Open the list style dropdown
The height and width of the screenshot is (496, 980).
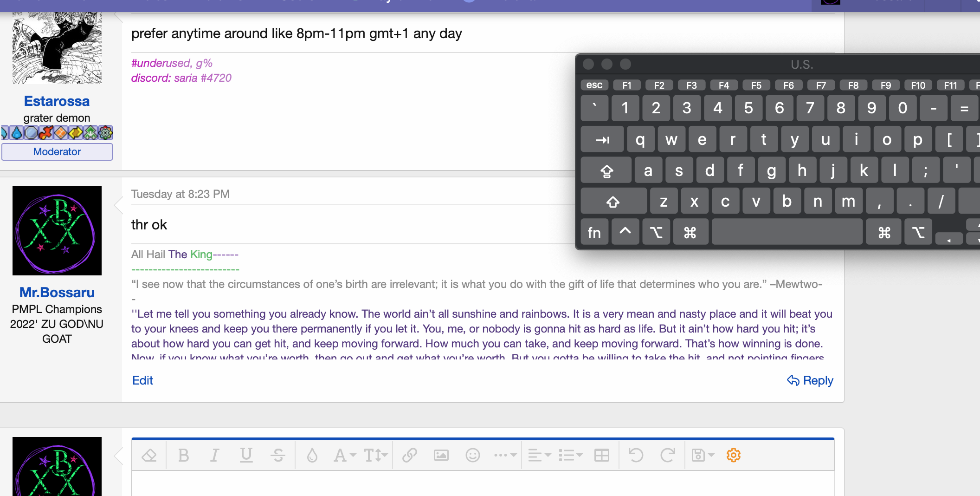point(570,455)
